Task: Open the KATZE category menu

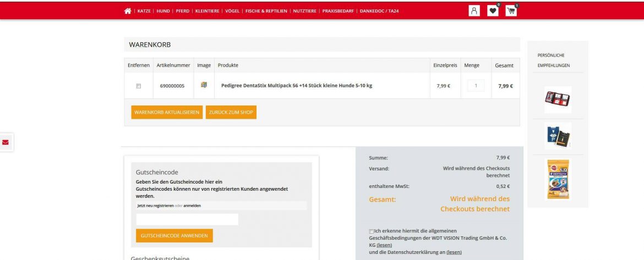Action: click(144, 11)
